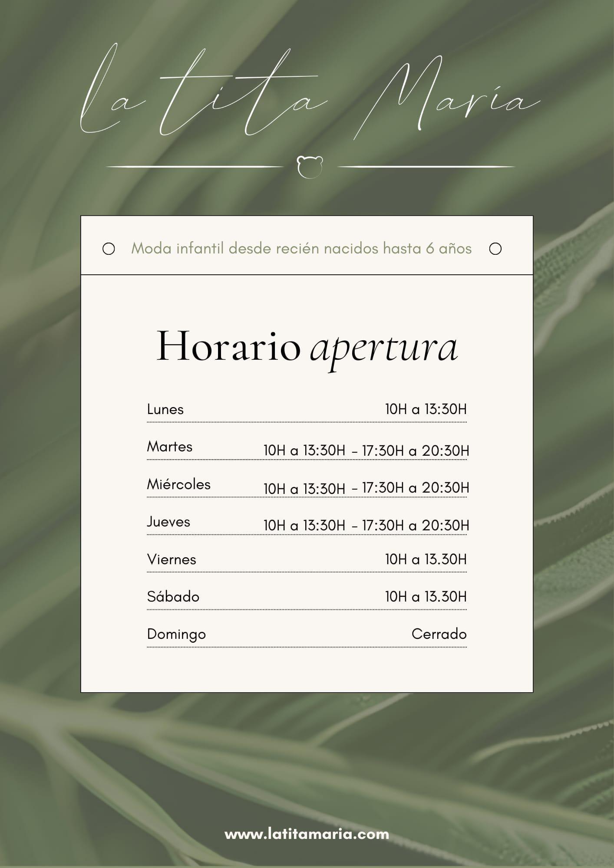Click the small circle right of the tagline
This screenshot has width=614, height=868.
tap(495, 249)
